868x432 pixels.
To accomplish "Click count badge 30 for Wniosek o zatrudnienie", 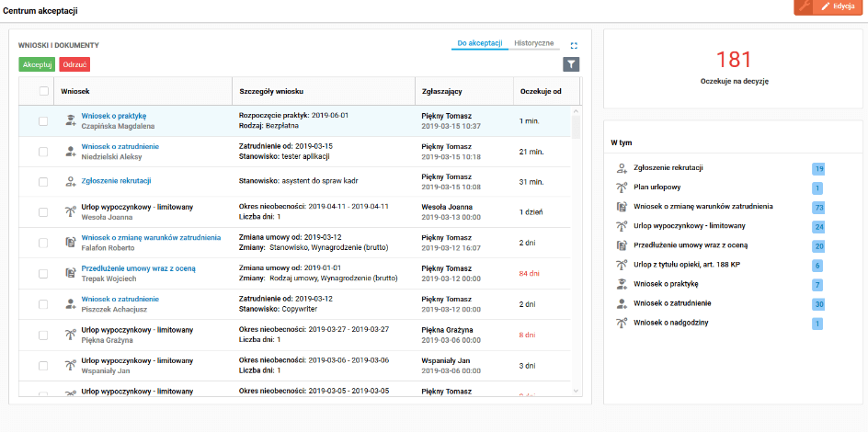I will [x=817, y=304].
